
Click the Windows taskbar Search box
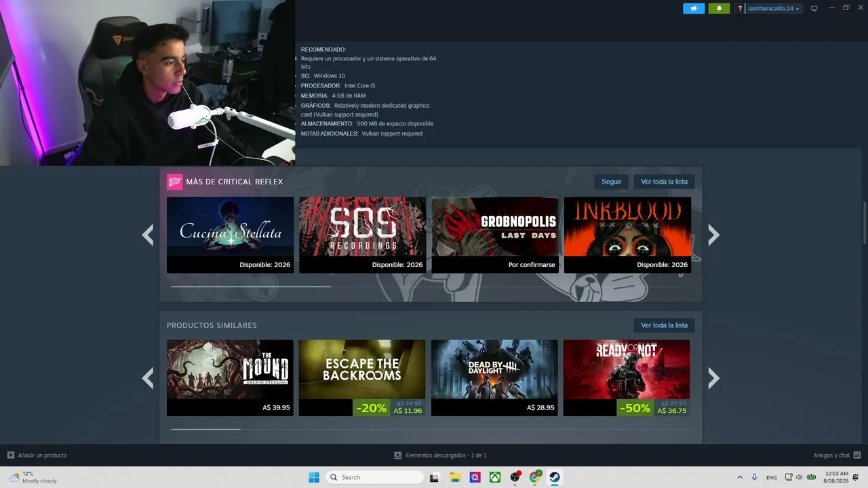375,477
